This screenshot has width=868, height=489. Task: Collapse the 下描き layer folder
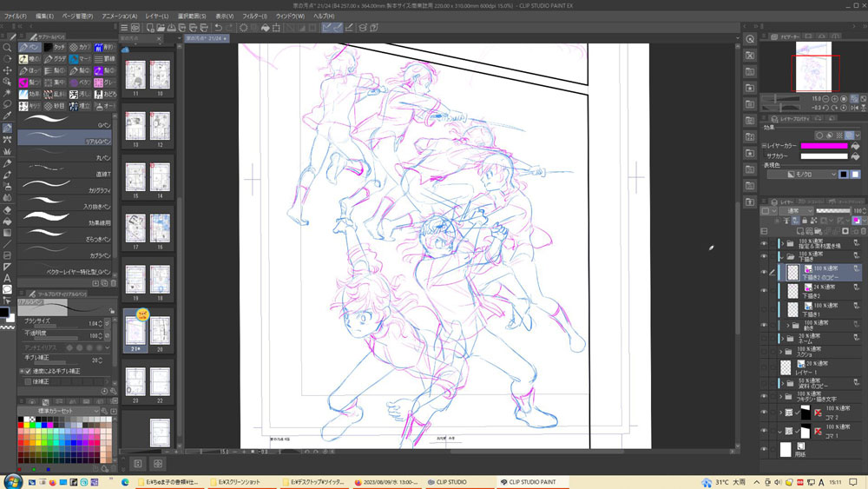click(782, 257)
